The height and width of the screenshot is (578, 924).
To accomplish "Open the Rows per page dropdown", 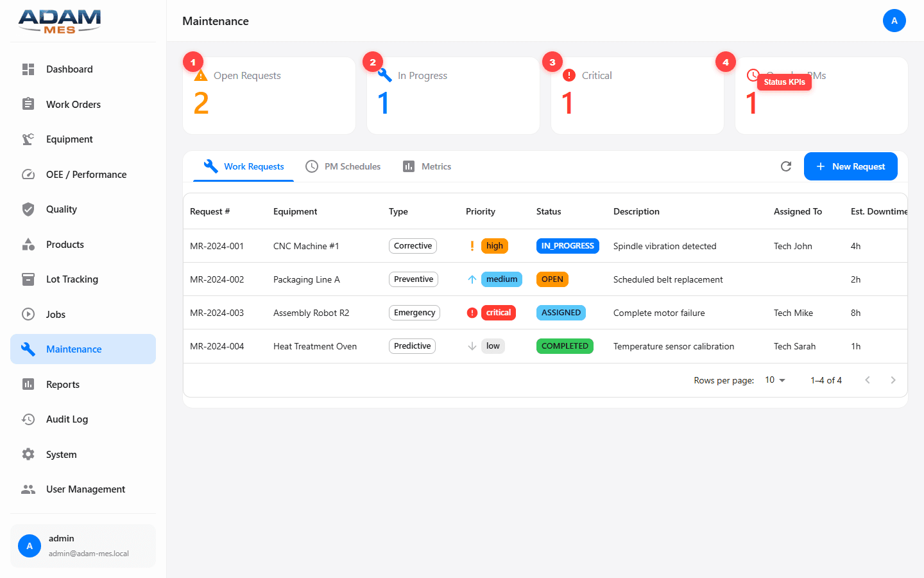I will (774, 380).
